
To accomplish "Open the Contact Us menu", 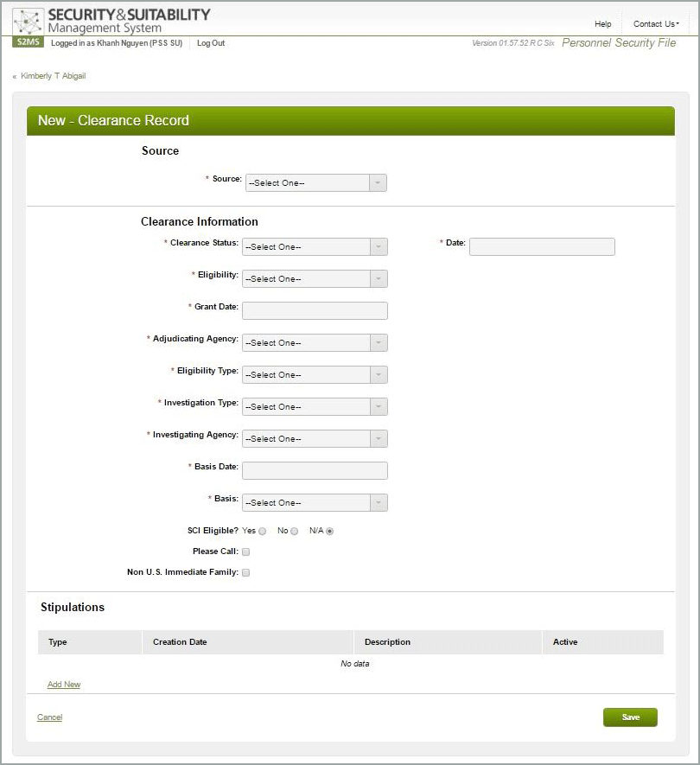I will tap(656, 24).
